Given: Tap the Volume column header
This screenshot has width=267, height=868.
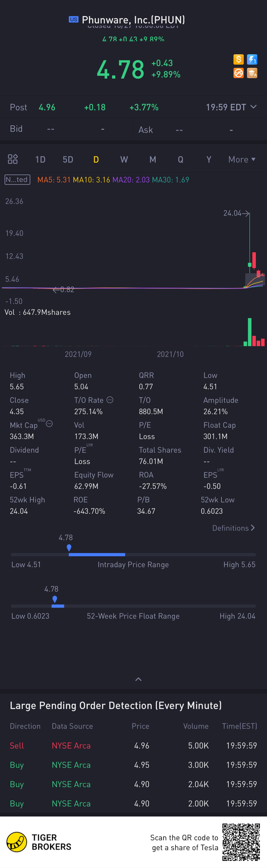Looking at the screenshot, I should (196, 726).
